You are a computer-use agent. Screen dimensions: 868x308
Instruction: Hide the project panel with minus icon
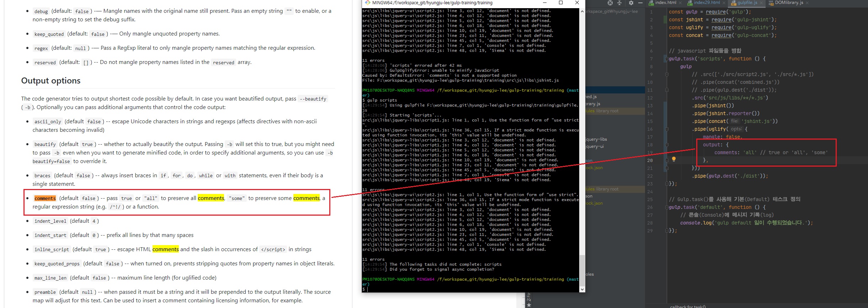pyautogui.click(x=640, y=3)
